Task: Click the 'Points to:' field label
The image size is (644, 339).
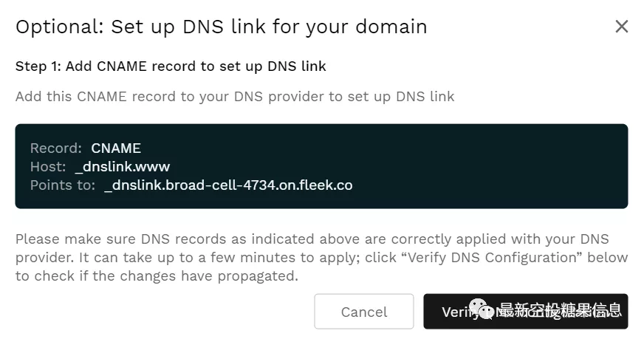Action: tap(63, 185)
